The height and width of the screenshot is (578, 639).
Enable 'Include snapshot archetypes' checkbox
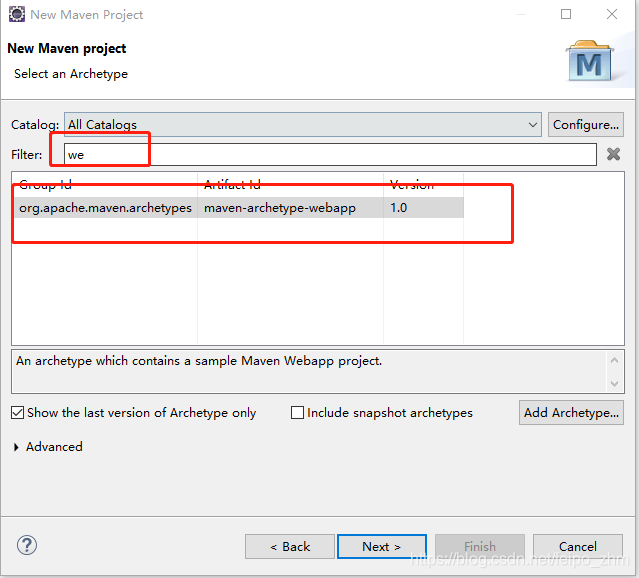297,413
